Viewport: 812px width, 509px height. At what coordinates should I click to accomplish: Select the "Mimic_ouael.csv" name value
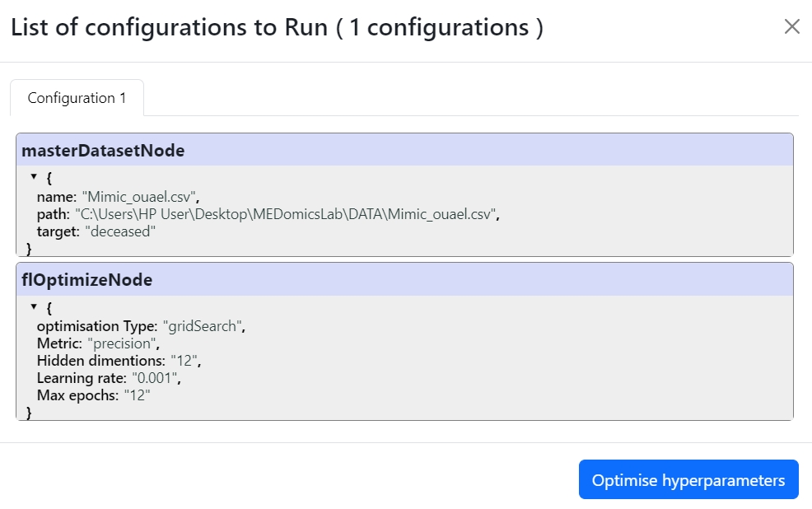pyautogui.click(x=139, y=197)
